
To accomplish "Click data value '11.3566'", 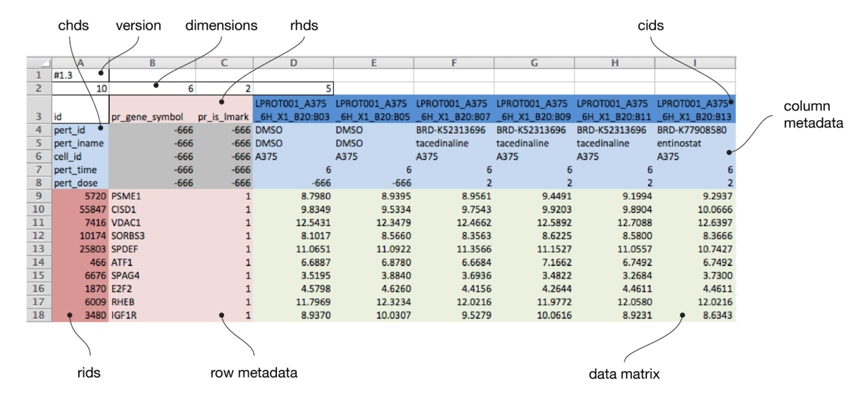I will coord(454,248).
